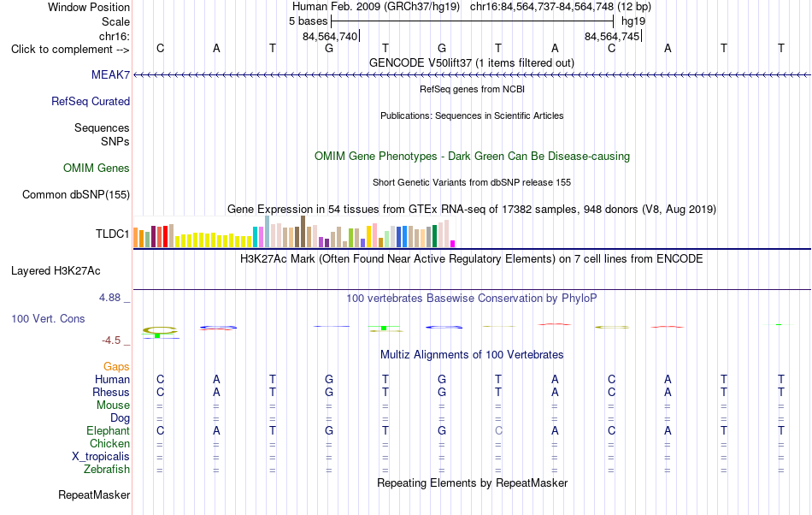Screen dimensions: 812x515
Task: Click the 4.88 PhyloP maximum value
Action: (x=109, y=298)
